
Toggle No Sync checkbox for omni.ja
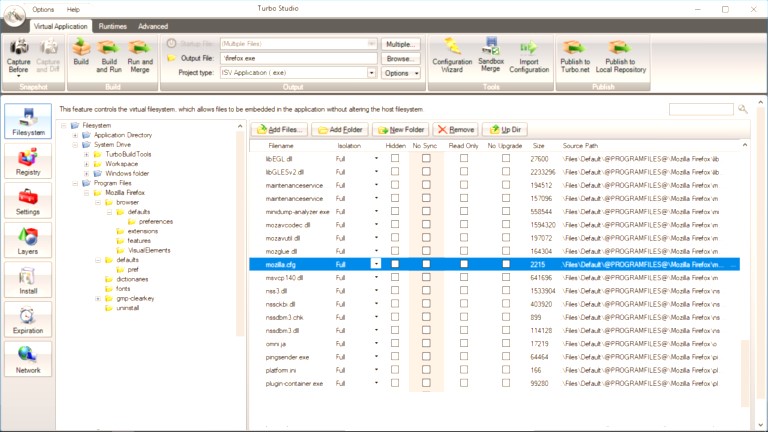426,343
